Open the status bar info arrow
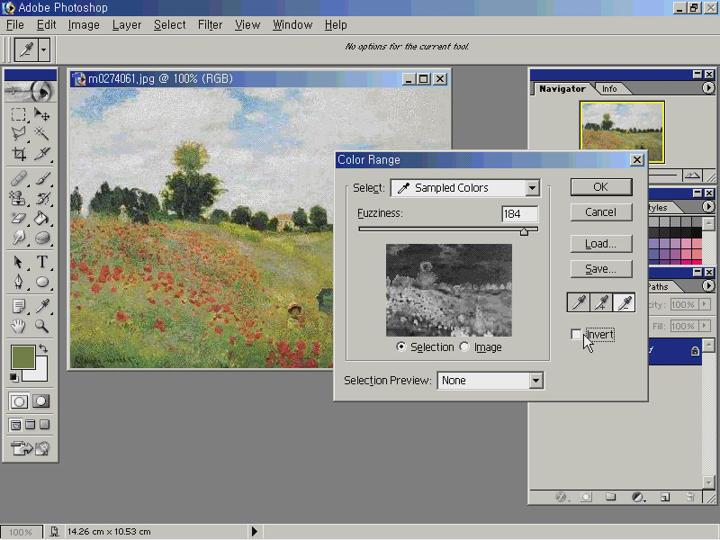 coord(254,531)
